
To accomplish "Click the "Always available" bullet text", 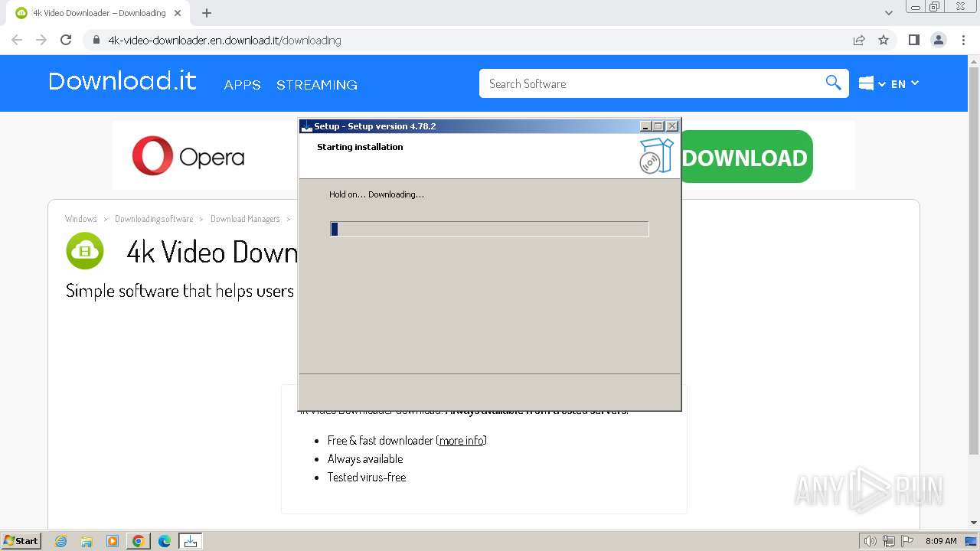I will point(365,458).
